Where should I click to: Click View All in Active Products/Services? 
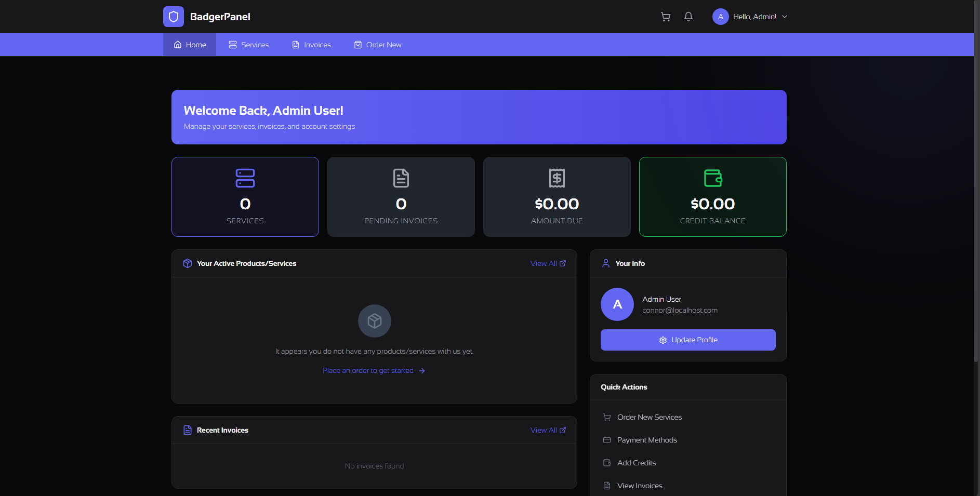tap(548, 263)
